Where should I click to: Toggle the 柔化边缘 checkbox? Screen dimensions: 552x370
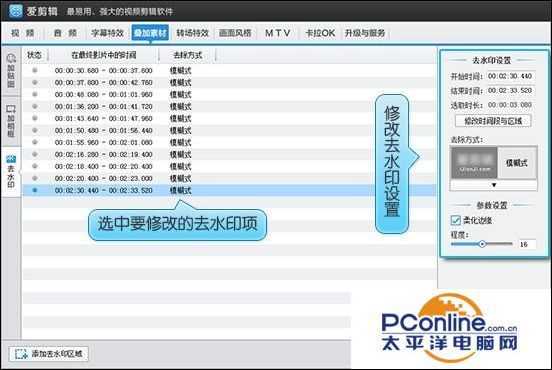(456, 220)
